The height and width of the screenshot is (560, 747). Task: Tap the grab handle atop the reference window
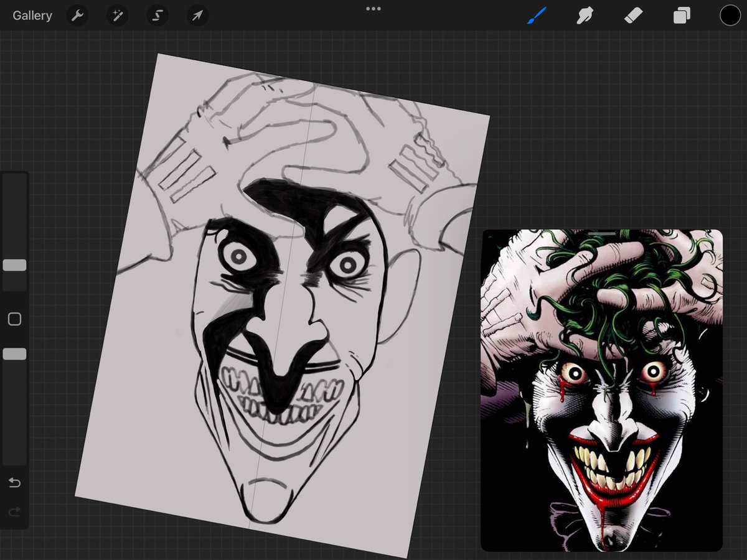pos(602,233)
